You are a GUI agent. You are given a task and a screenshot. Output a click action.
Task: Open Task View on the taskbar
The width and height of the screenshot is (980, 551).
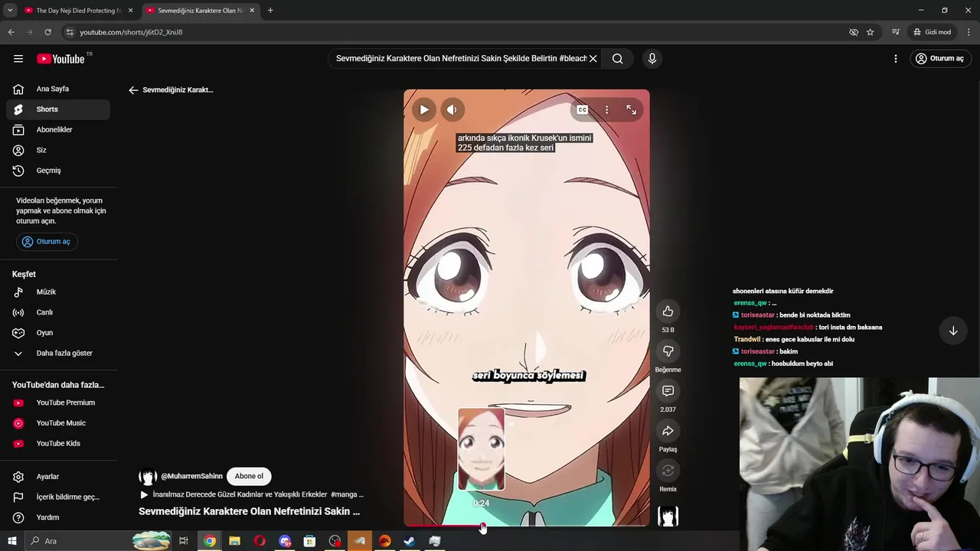184,541
